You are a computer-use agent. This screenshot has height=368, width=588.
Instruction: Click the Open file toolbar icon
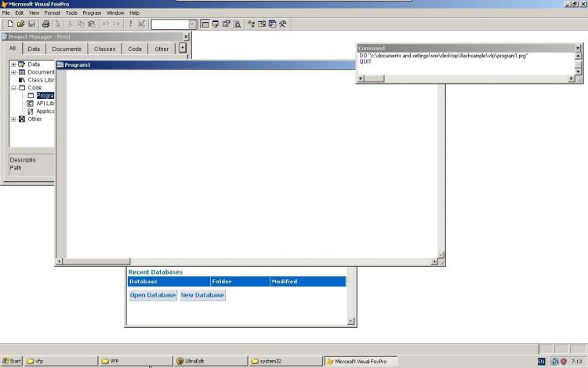tap(20, 24)
